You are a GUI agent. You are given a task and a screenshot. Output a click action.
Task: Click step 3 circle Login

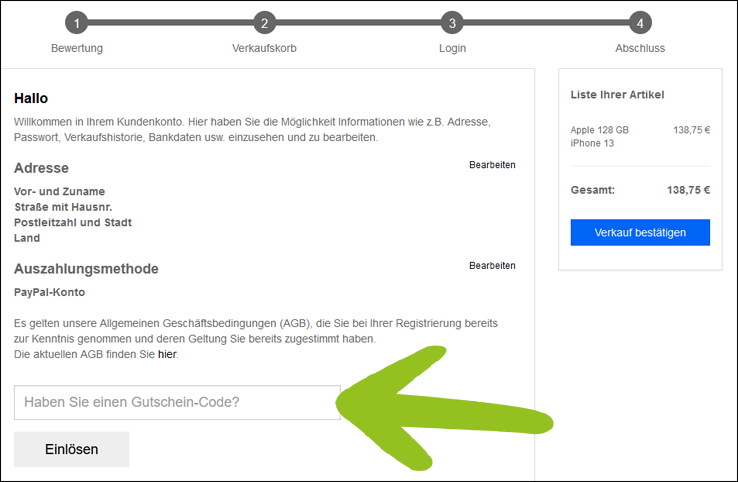tap(452, 23)
